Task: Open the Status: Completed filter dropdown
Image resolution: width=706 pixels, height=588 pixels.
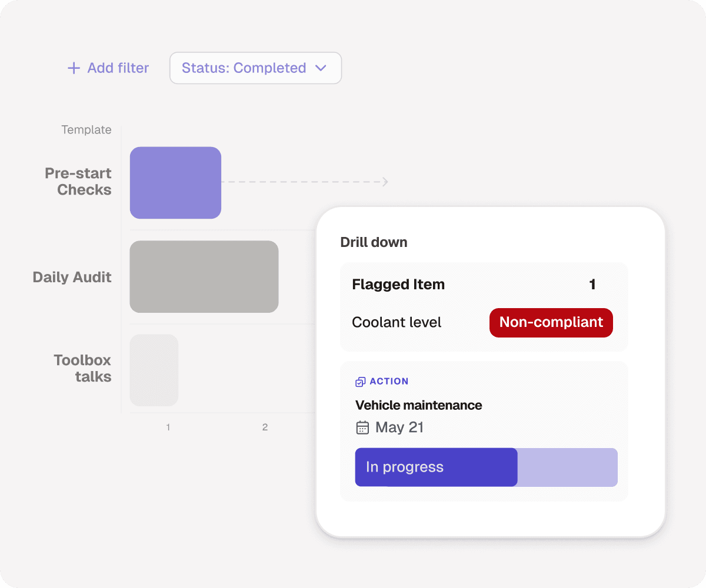Action: pyautogui.click(x=255, y=68)
